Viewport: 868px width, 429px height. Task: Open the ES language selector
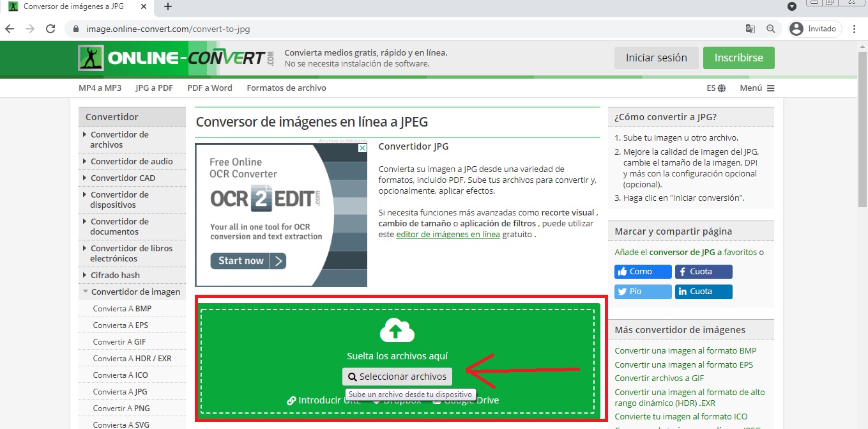point(715,88)
